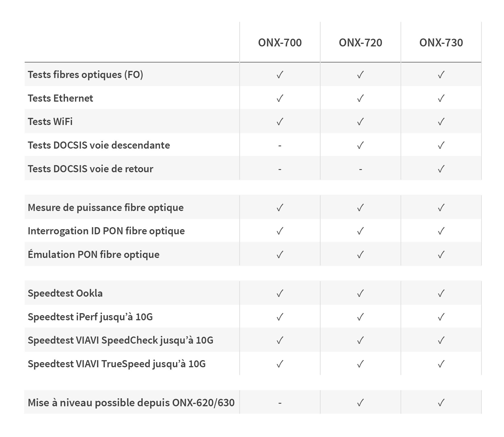
Task: Select the Speedtest Ookla row label
Action: [x=65, y=293]
